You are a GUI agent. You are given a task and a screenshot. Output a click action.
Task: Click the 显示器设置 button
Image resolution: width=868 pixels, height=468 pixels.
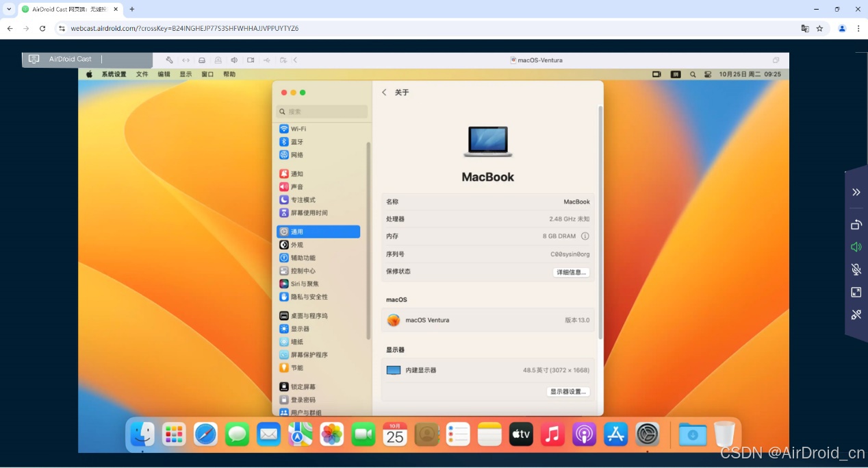(568, 392)
